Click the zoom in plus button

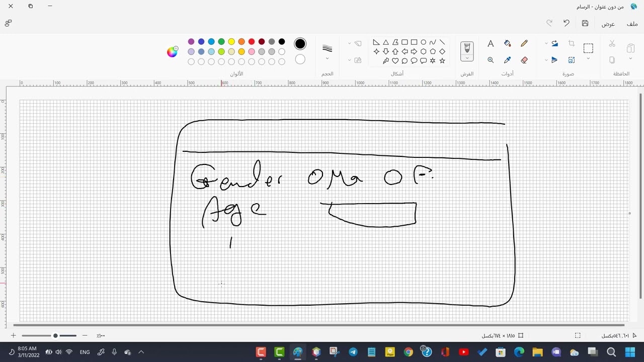(x=14, y=335)
